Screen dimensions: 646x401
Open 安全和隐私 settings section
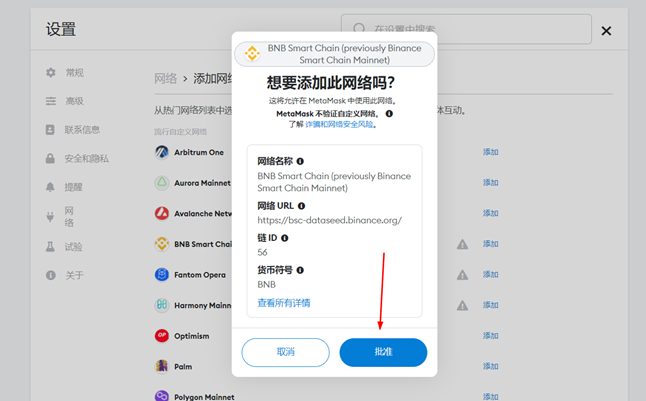click(86, 158)
